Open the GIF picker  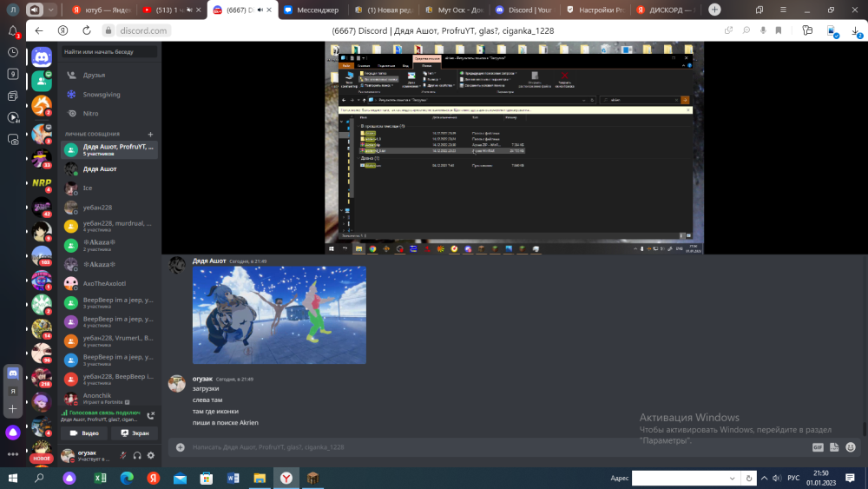(x=818, y=447)
